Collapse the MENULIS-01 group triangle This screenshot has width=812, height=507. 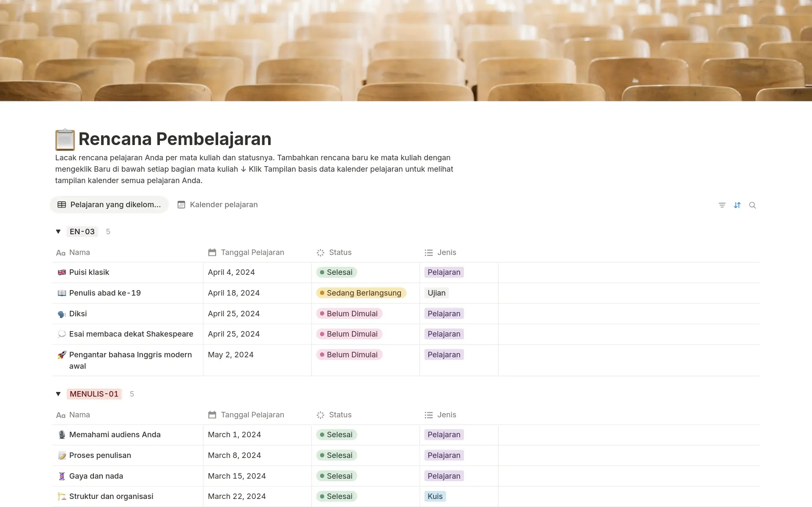[58, 394]
